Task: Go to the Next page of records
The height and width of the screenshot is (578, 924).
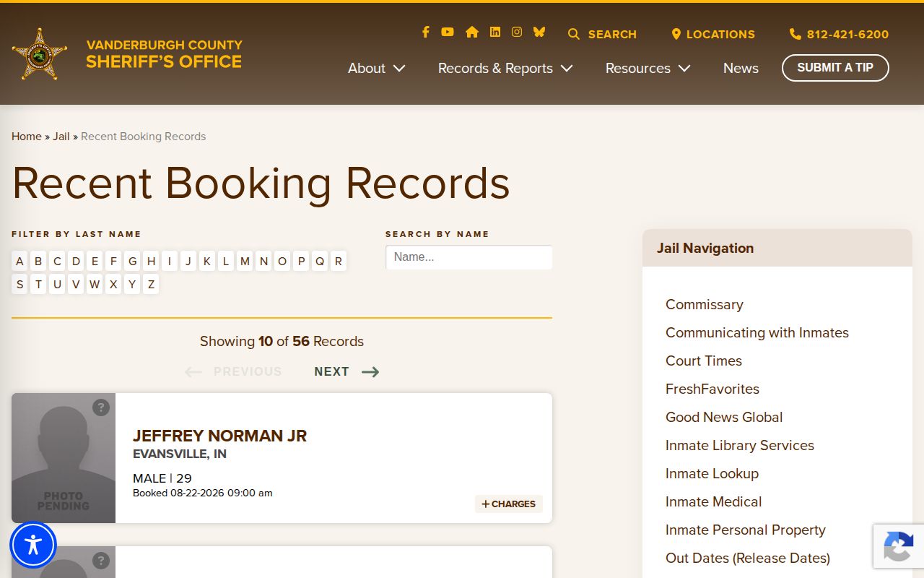Action: [x=346, y=371]
